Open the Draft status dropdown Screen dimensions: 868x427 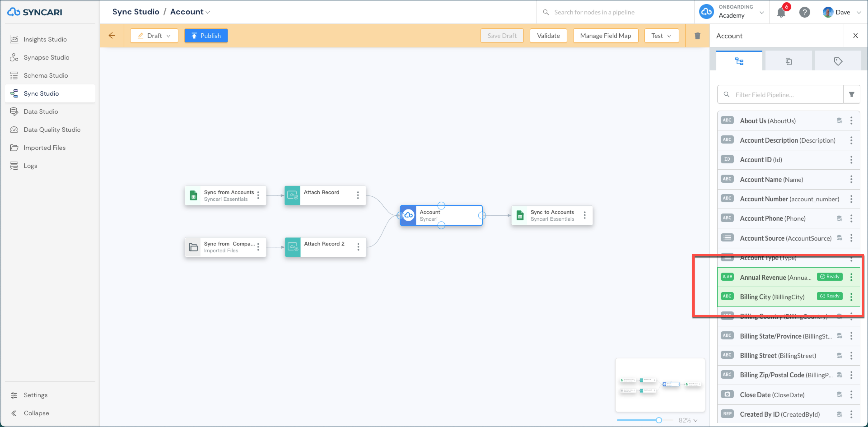pos(154,36)
